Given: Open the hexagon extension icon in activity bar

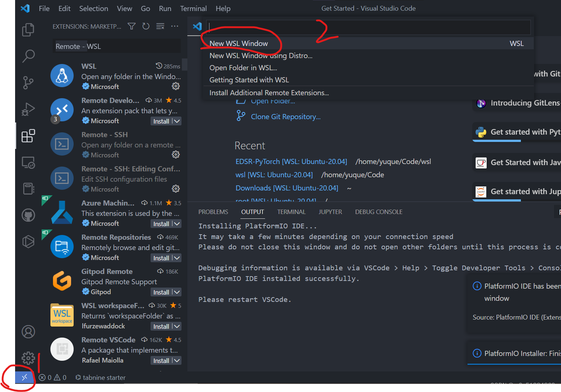Looking at the screenshot, I should [28, 242].
